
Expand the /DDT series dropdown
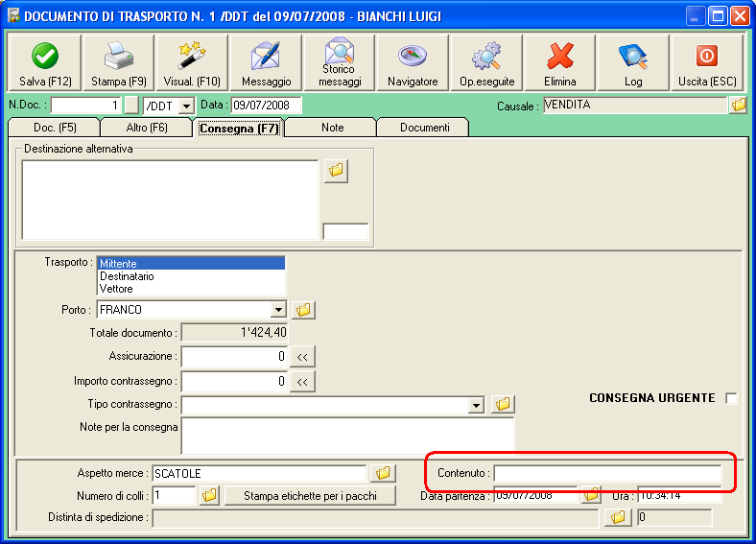(186, 106)
